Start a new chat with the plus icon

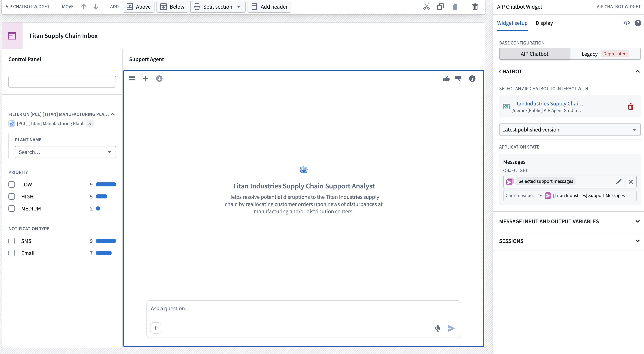(x=146, y=78)
